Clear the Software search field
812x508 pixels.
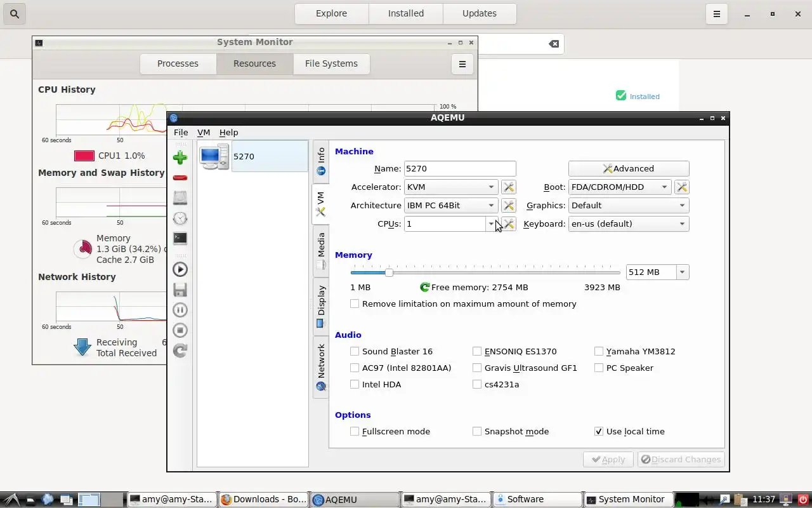click(x=554, y=44)
